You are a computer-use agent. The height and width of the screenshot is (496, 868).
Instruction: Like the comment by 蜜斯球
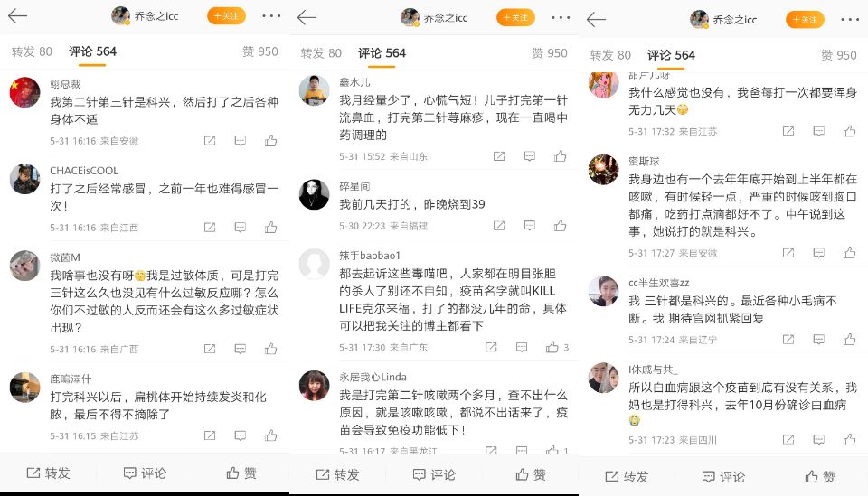(x=849, y=253)
